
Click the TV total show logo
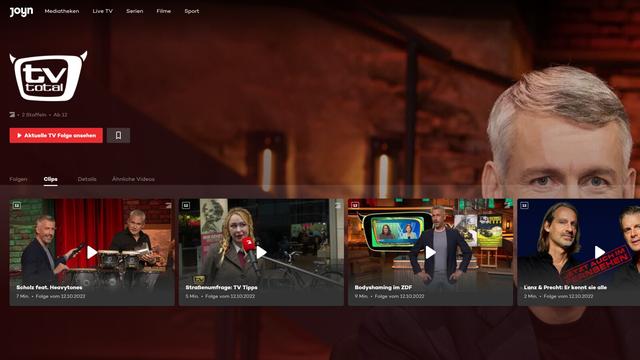48,76
